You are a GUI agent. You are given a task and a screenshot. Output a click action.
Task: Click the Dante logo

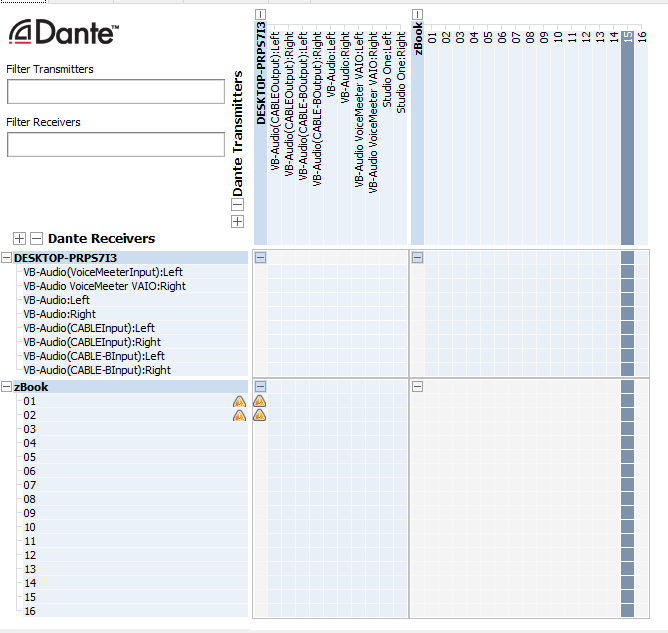point(64,32)
